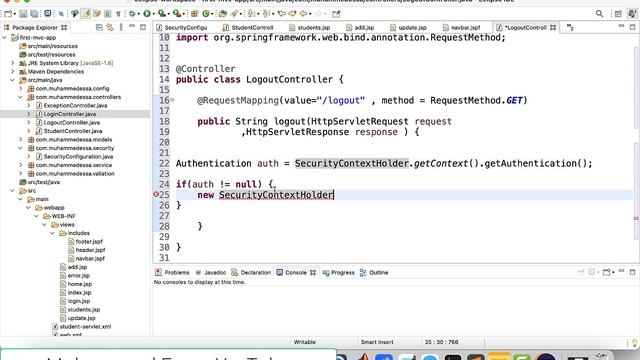The height and width of the screenshot is (360, 640).
Task: Close the LogoutControll editor tab
Action: pyautogui.click(x=553, y=27)
